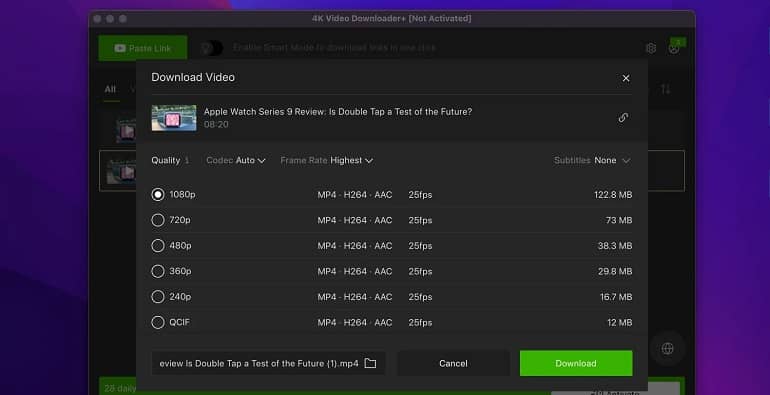Viewport: 770px width, 395px height.
Task: Click '25fps' in the 240p row
Action: (420, 297)
